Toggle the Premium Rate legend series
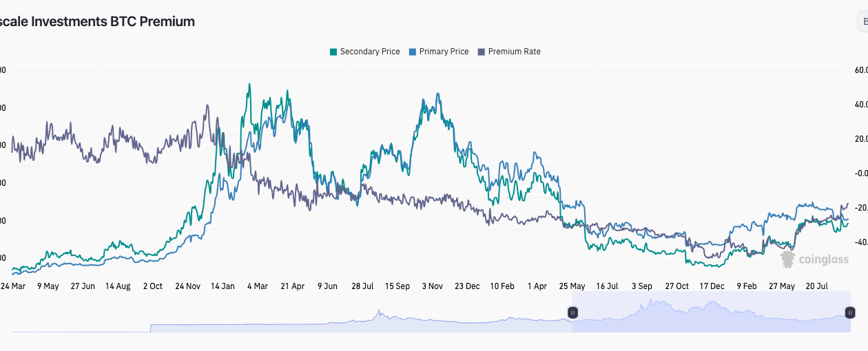Viewport: 868px width, 351px height. (509, 52)
